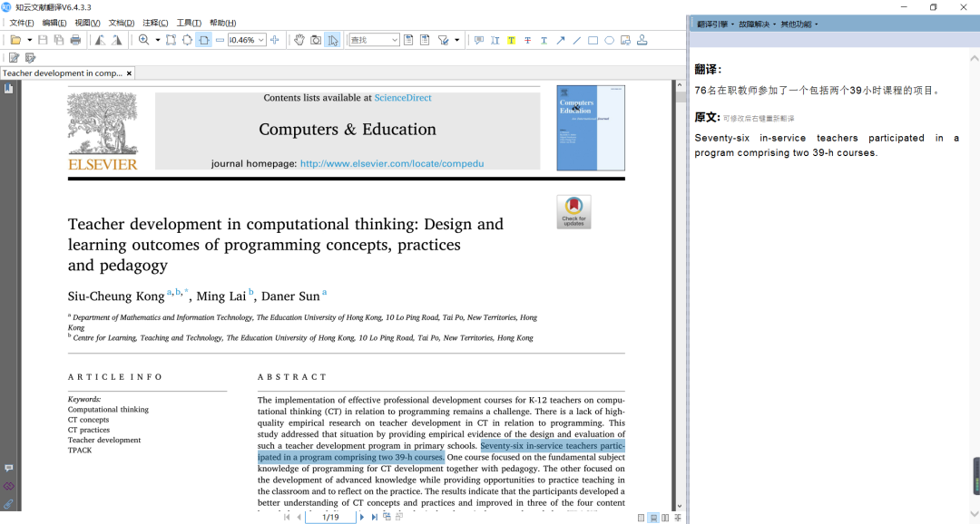Open the bookmarks panel in left sidebar

9,89
